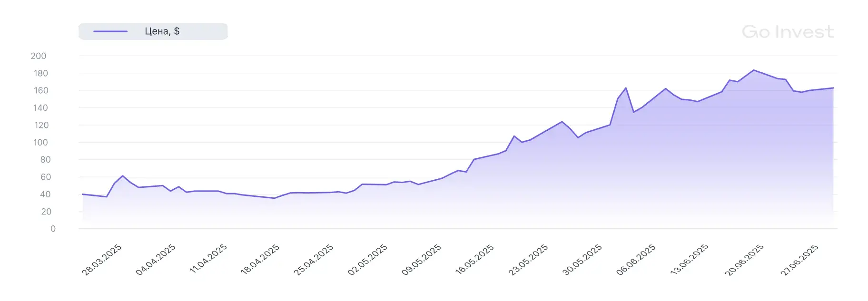
Task: Click the 200 value on price axis
Action: (x=39, y=56)
